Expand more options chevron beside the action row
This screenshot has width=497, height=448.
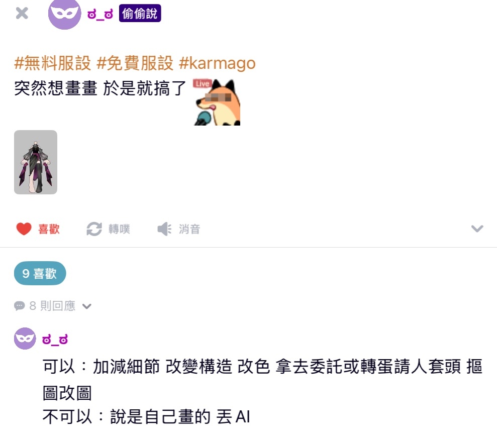tap(477, 229)
